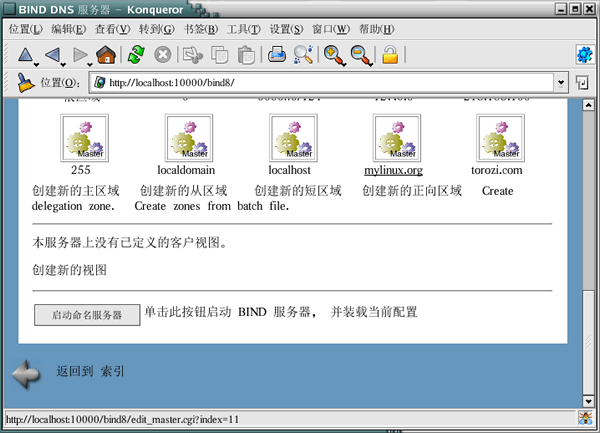
Task: Click the localhost zone label
Action: [290, 170]
